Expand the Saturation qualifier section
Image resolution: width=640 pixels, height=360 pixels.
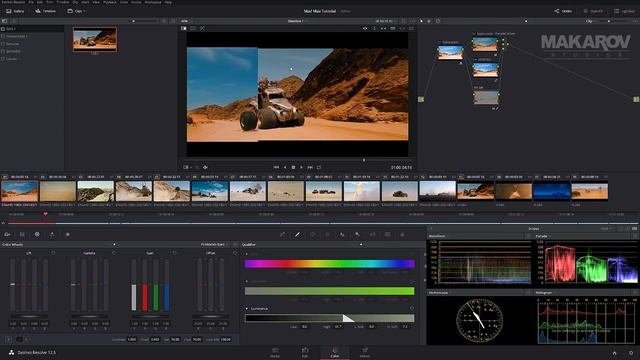point(247,281)
